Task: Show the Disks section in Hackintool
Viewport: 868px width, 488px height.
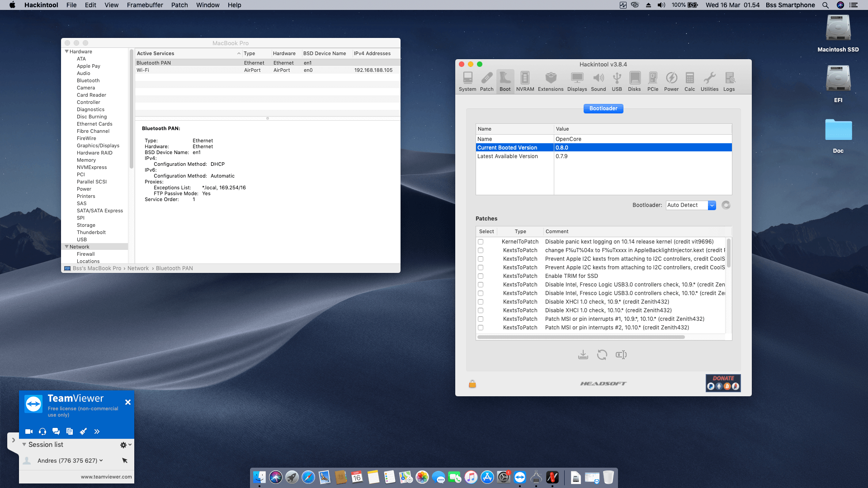Action: tap(635, 82)
